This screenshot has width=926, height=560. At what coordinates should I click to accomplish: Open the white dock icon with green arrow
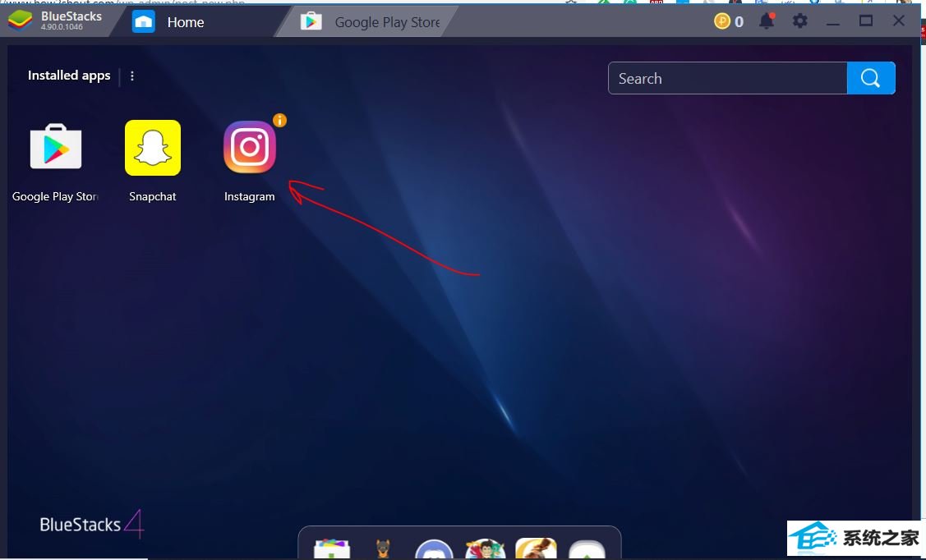[587, 550]
